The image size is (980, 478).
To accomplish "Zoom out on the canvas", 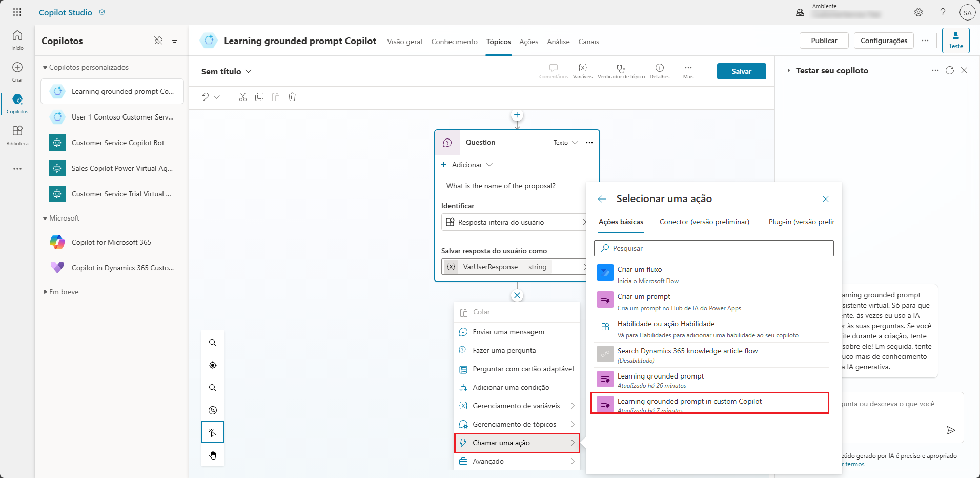I will pos(213,388).
